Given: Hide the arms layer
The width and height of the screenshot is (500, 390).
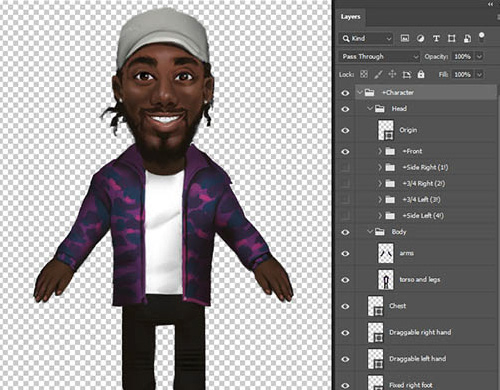Looking at the screenshot, I should (345, 253).
